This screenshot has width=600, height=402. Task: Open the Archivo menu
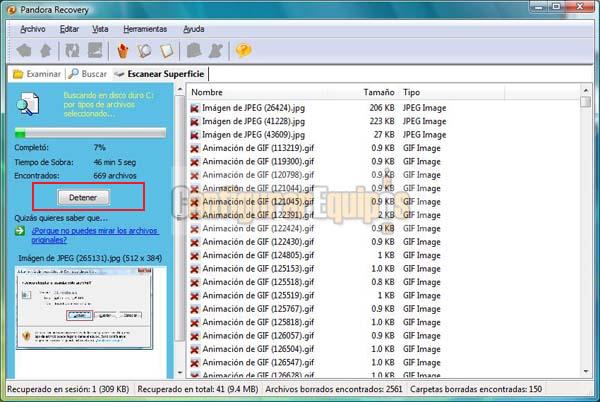(x=33, y=29)
